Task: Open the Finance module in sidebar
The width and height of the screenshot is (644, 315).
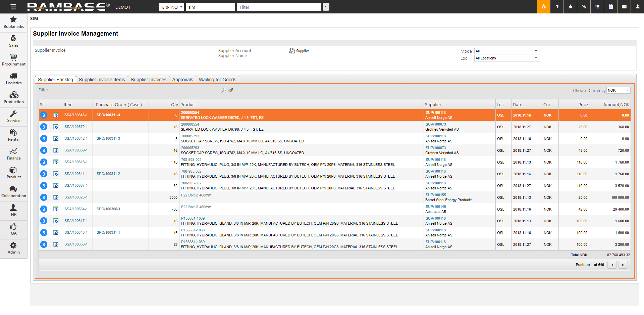Action: coord(13,154)
